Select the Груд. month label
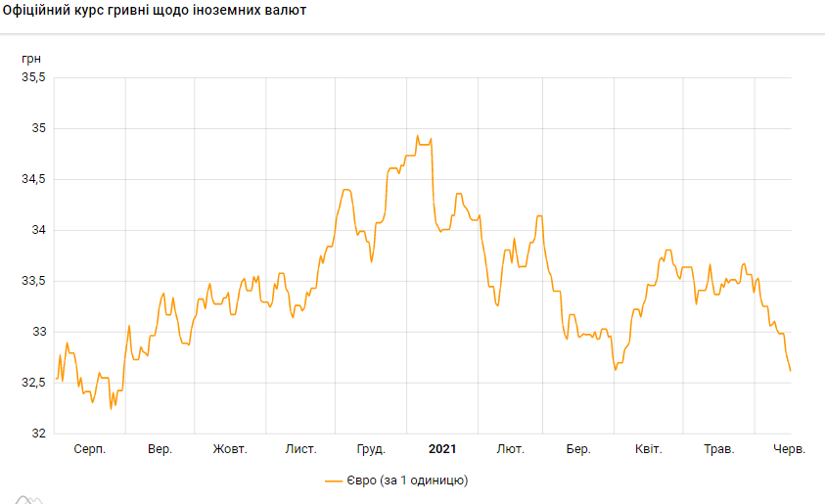 pyautogui.click(x=370, y=449)
